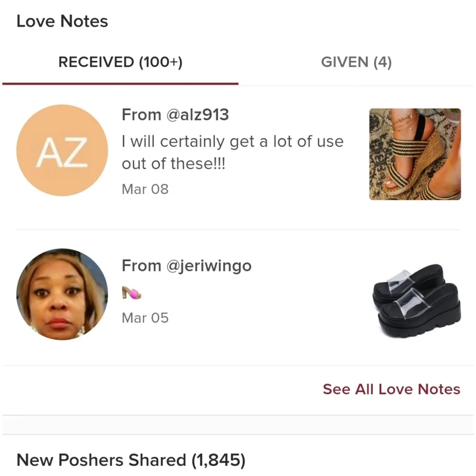Screen dimensions: 476x476
Task: Switch to the GIVEN (4) tab
Action: 357,62
